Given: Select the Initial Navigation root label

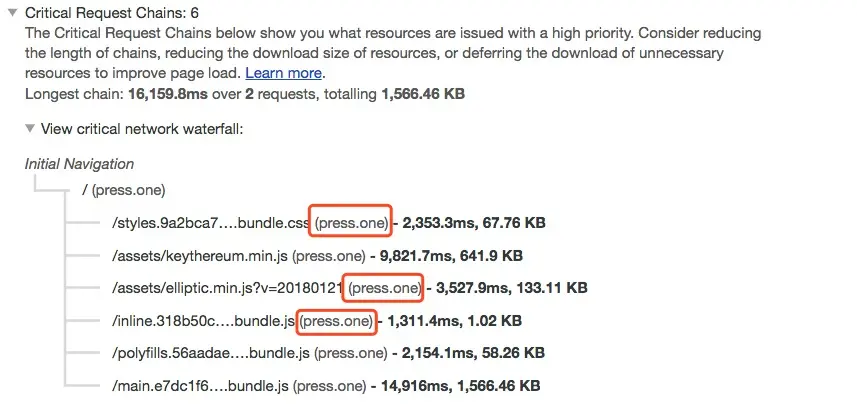Looking at the screenshot, I should pyautogui.click(x=79, y=163).
